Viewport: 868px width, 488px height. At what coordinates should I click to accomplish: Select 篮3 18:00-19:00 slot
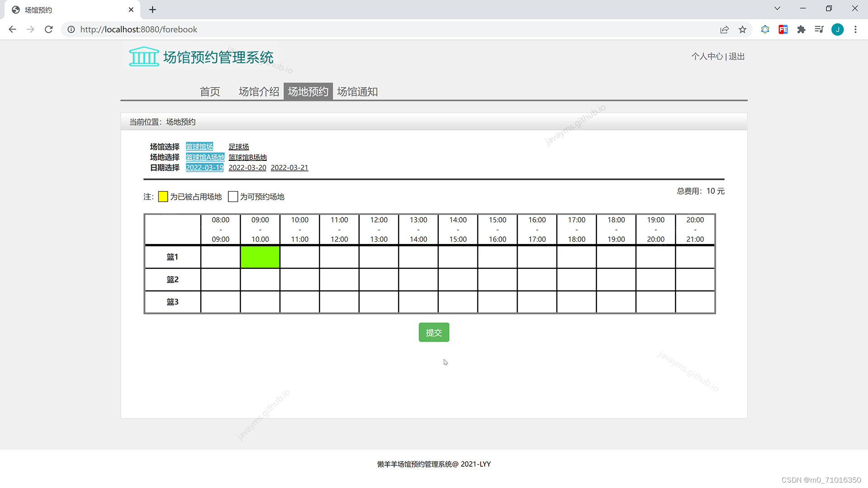click(x=616, y=302)
